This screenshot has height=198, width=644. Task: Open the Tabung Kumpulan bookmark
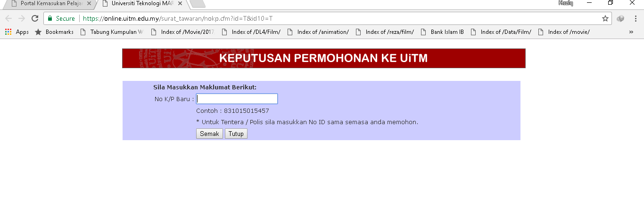[112, 32]
